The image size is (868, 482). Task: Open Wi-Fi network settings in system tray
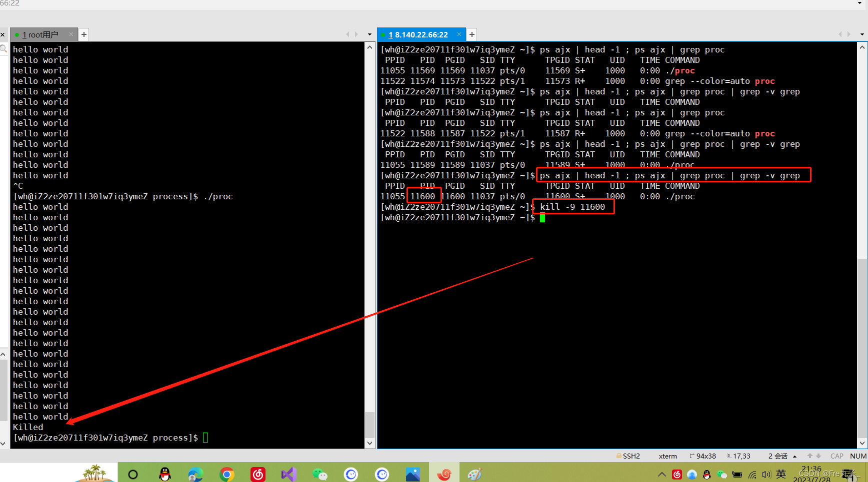pyautogui.click(x=752, y=475)
